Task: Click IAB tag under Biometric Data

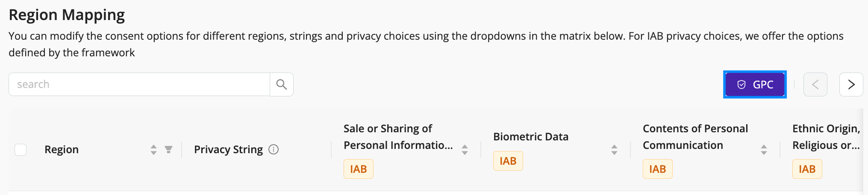Action: 508,161
